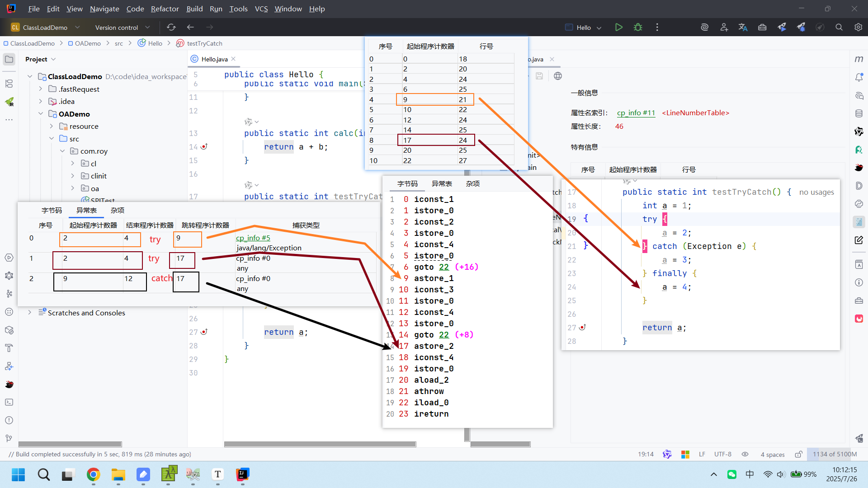
Task: Toggle read-only lock icon in status bar
Action: click(799, 454)
